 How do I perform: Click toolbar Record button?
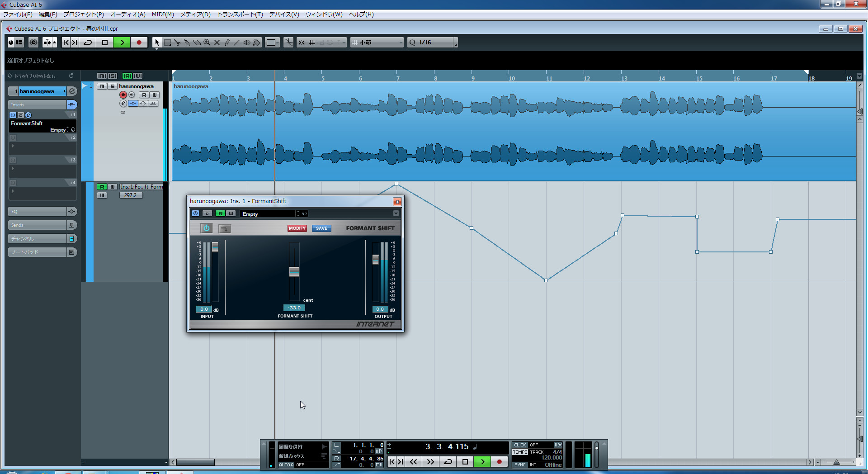point(139,43)
